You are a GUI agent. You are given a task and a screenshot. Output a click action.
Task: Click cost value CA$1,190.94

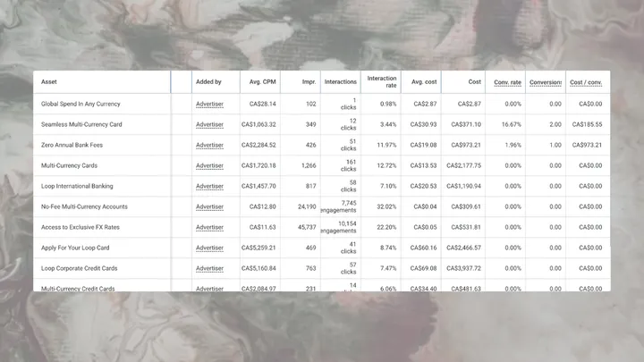463,186
